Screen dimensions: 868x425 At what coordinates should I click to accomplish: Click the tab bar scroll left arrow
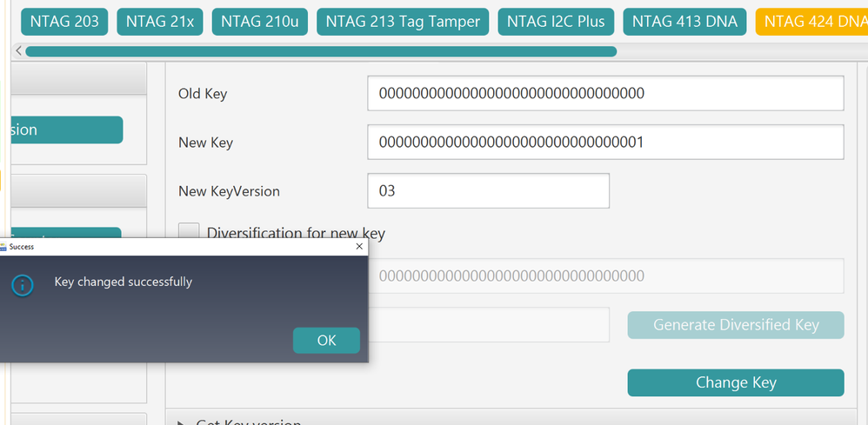click(x=18, y=51)
